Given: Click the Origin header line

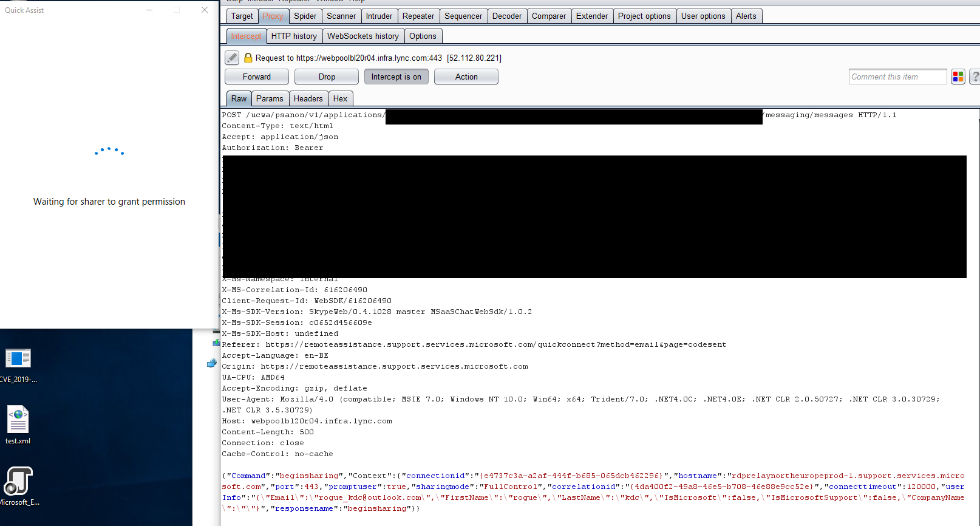Looking at the screenshot, I should 375,366.
